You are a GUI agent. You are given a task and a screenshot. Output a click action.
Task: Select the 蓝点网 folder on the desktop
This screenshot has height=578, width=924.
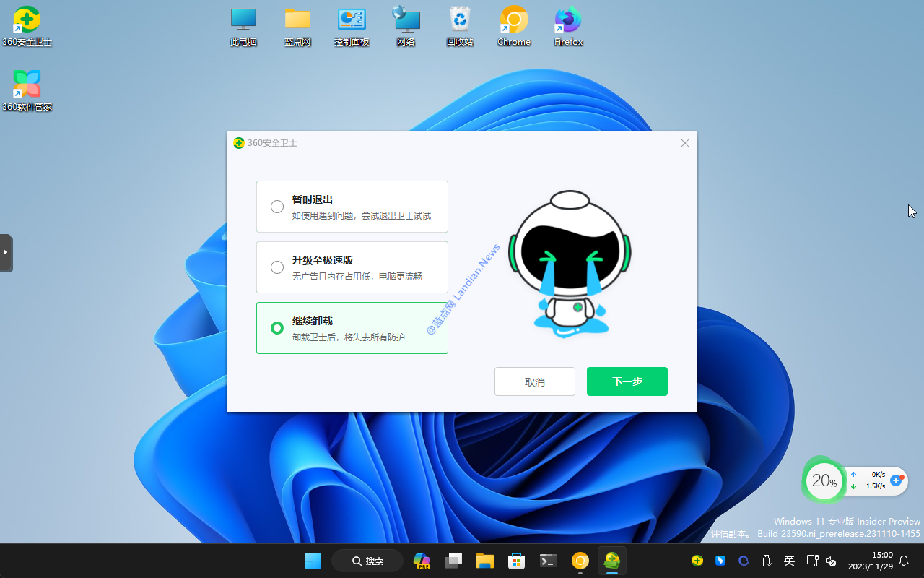click(297, 27)
